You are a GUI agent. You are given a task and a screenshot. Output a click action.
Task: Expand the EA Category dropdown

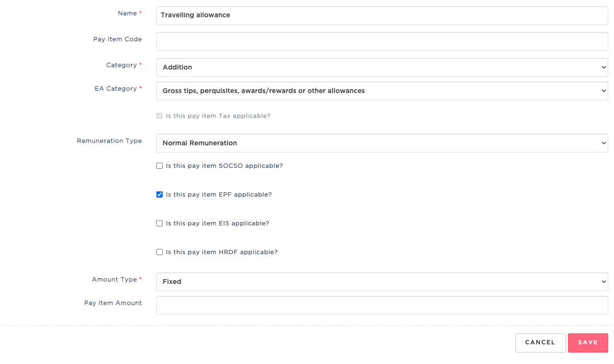pyautogui.click(x=382, y=91)
